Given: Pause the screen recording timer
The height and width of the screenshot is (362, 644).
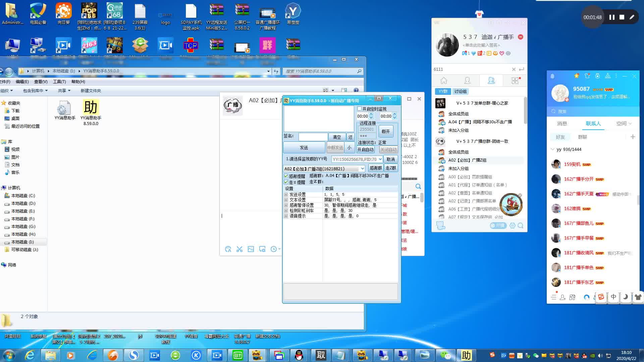Looking at the screenshot, I should pos(612,17).
